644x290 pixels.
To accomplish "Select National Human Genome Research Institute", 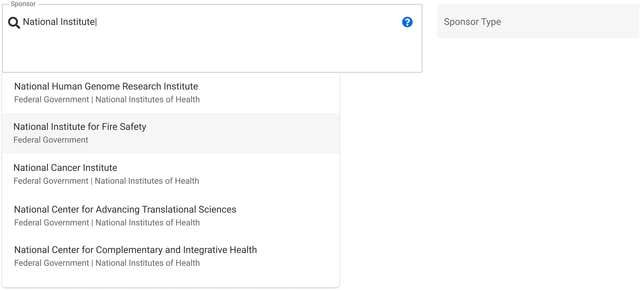I will coord(106,86).
